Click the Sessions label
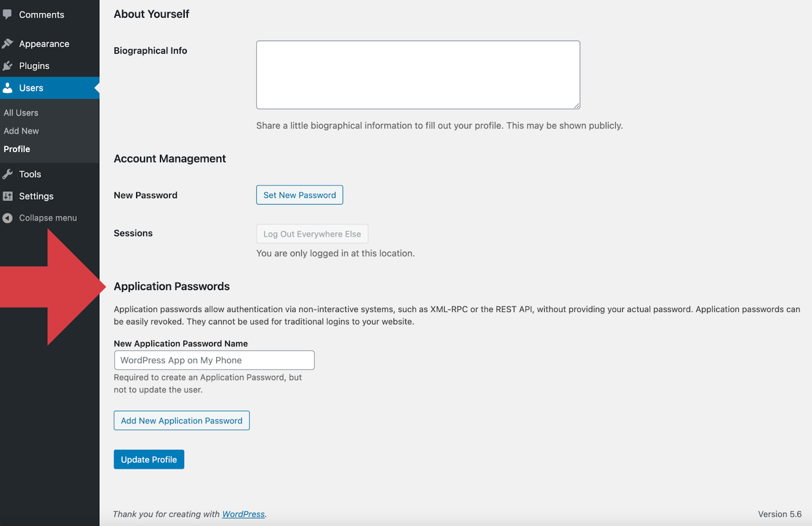Screen dimensions: 812x526 tap(133, 234)
